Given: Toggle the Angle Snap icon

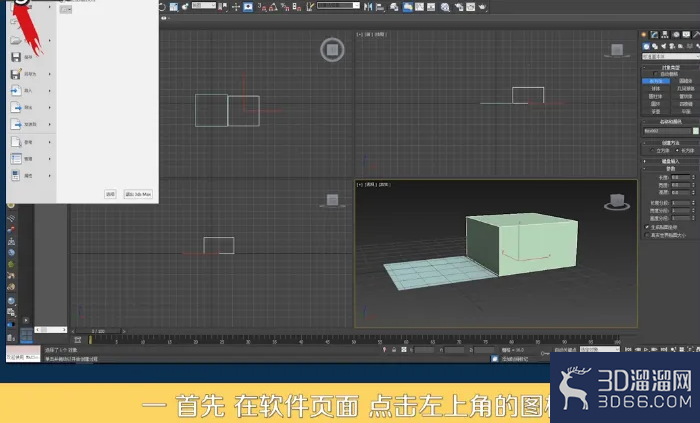Looking at the screenshot, I should (272, 7).
